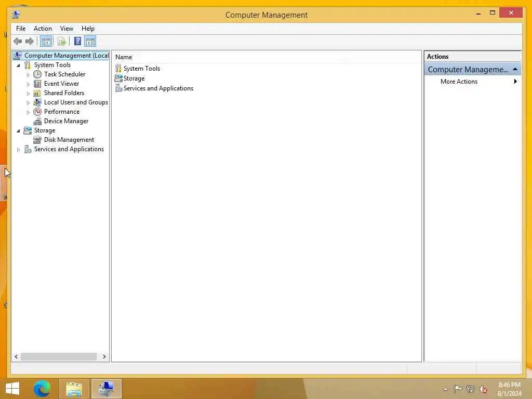Click the System Tools icon in tree
532x399 pixels.
[28, 65]
